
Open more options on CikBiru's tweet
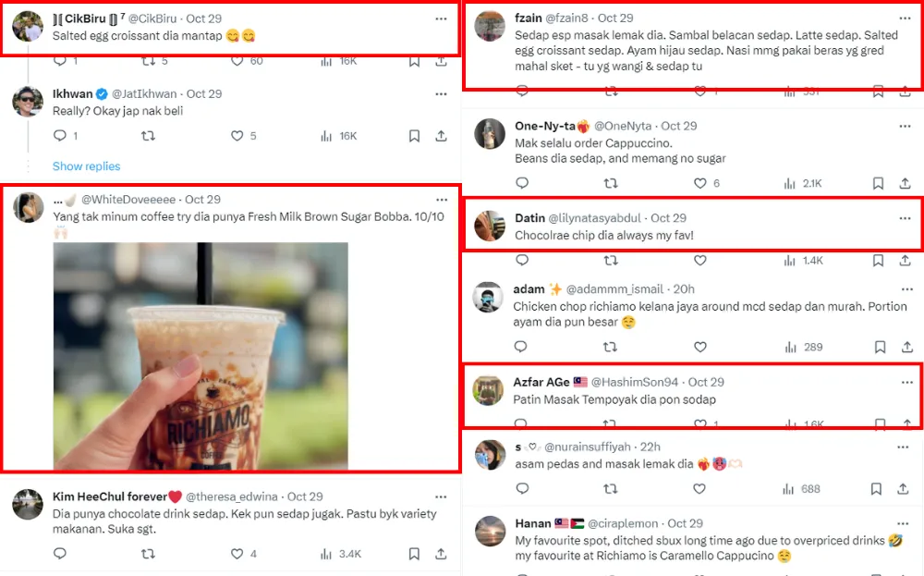coord(441,18)
